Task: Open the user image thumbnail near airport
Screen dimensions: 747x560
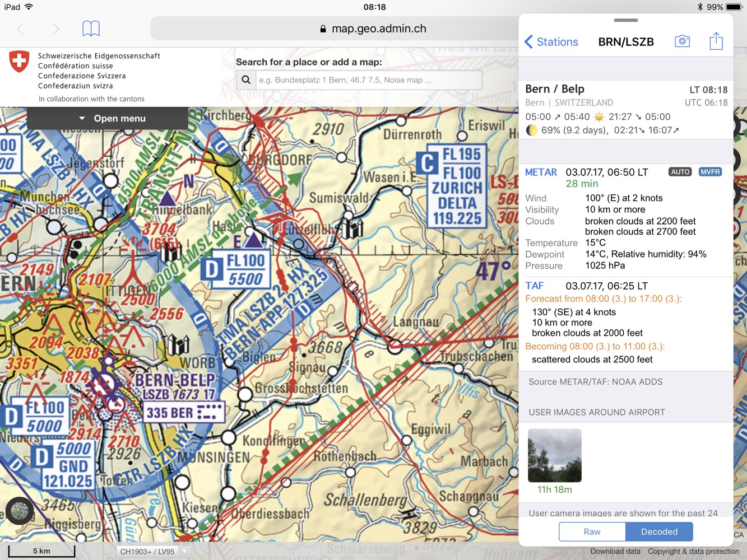Action: tap(555, 455)
